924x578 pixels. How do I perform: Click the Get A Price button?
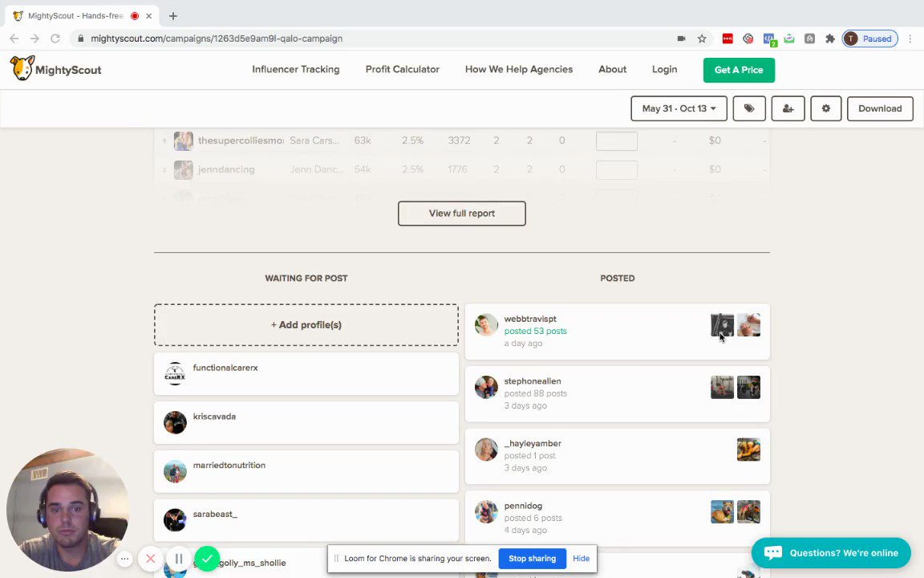click(x=739, y=70)
